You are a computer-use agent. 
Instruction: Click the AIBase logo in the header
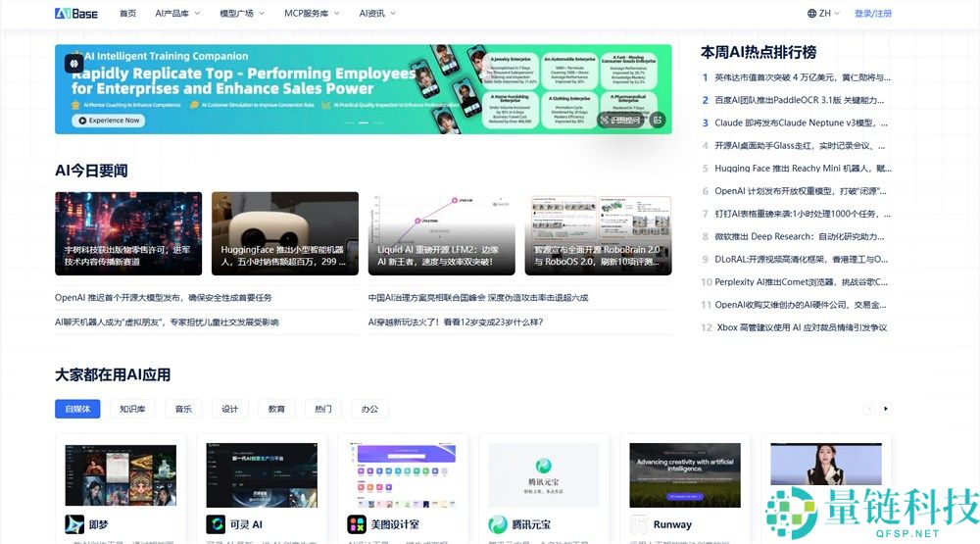[76, 14]
